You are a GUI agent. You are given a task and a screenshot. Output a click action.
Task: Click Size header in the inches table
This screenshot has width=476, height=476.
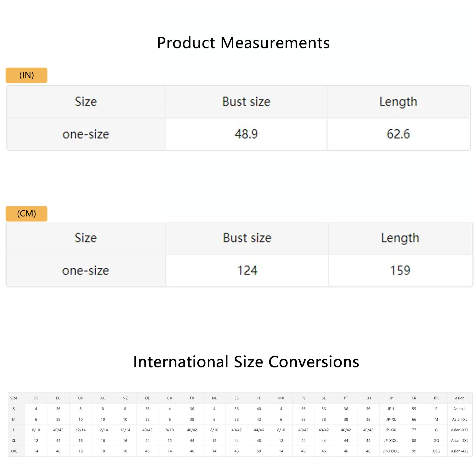point(86,102)
